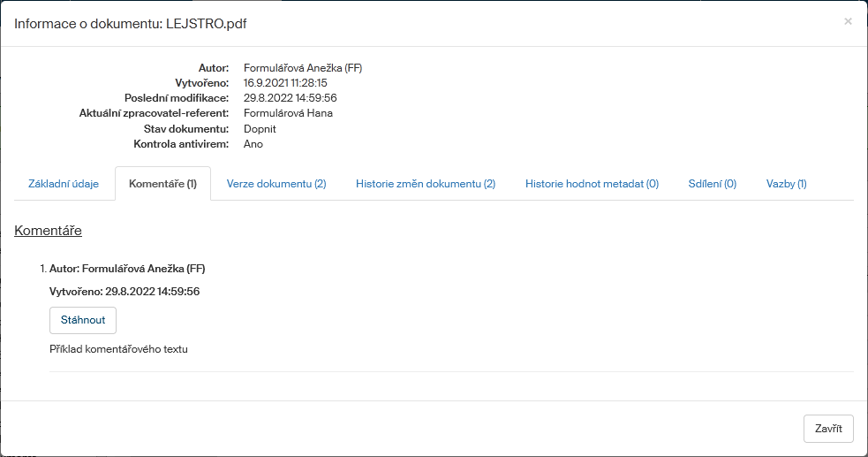Click the Stáhnout button in the comment
The width and height of the screenshot is (868, 457).
point(83,320)
